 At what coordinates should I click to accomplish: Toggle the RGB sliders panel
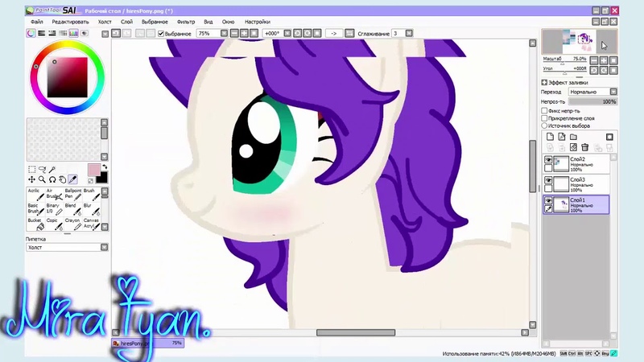tap(42, 33)
